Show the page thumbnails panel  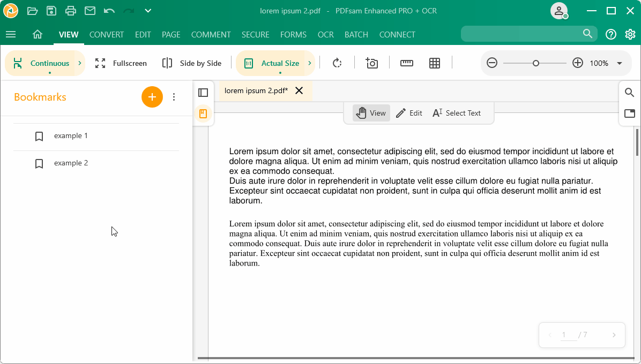pos(203,92)
